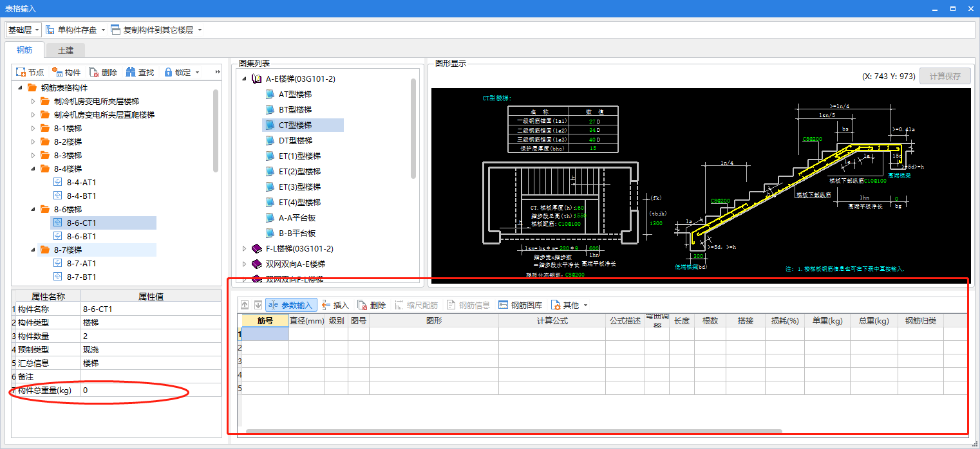Click the 缩尺配筋 toolbar item
Image resolution: width=980 pixels, height=449 pixels.
tap(416, 305)
